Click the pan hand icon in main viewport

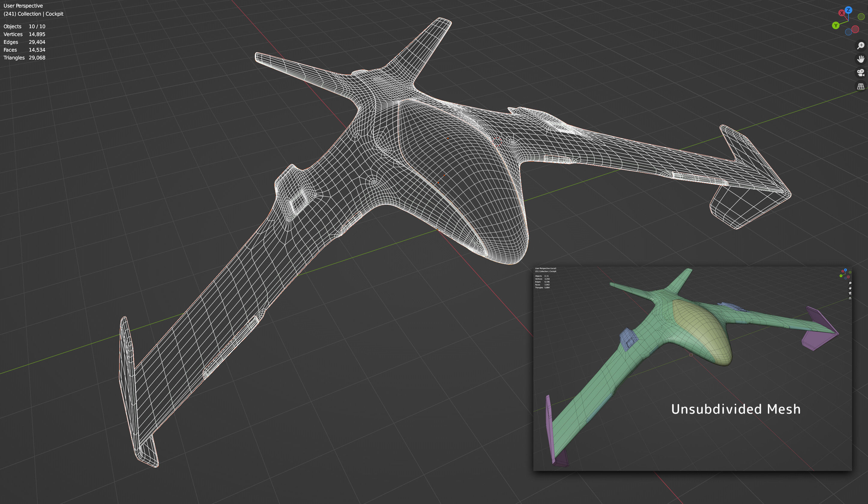pos(860,59)
